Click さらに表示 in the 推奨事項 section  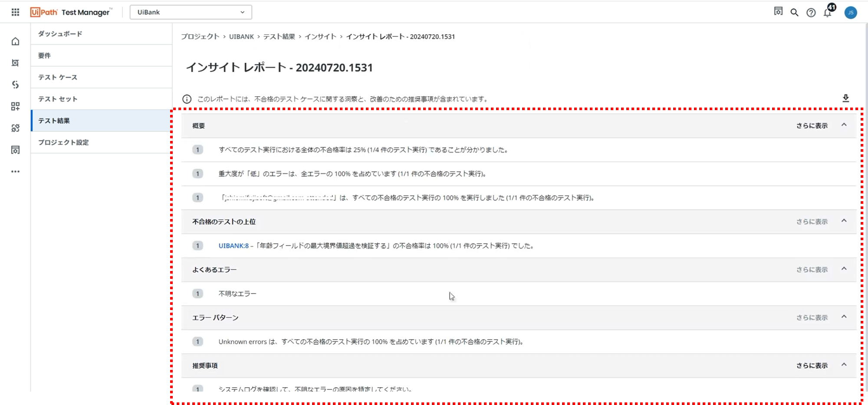(x=812, y=365)
